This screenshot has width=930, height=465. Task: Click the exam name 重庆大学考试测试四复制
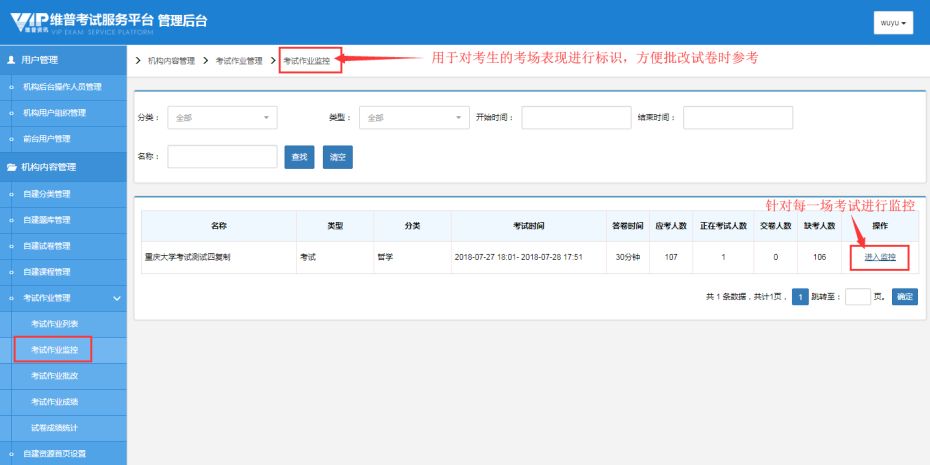(x=187, y=257)
